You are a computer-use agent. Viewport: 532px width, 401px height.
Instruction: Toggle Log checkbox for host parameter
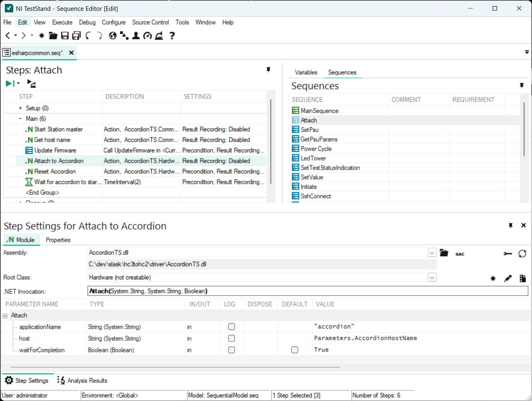point(231,338)
